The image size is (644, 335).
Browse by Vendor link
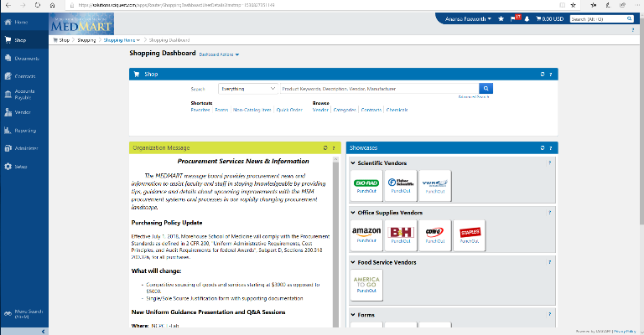(x=320, y=110)
